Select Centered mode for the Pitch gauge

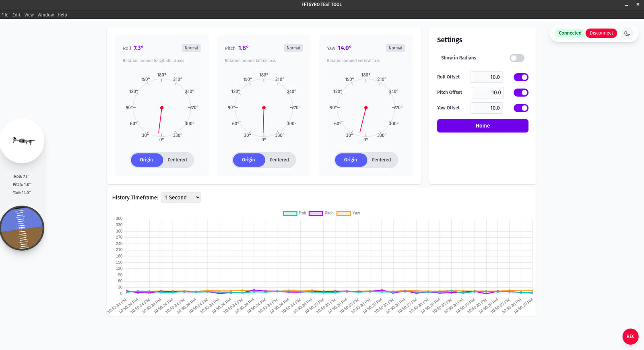[279, 160]
